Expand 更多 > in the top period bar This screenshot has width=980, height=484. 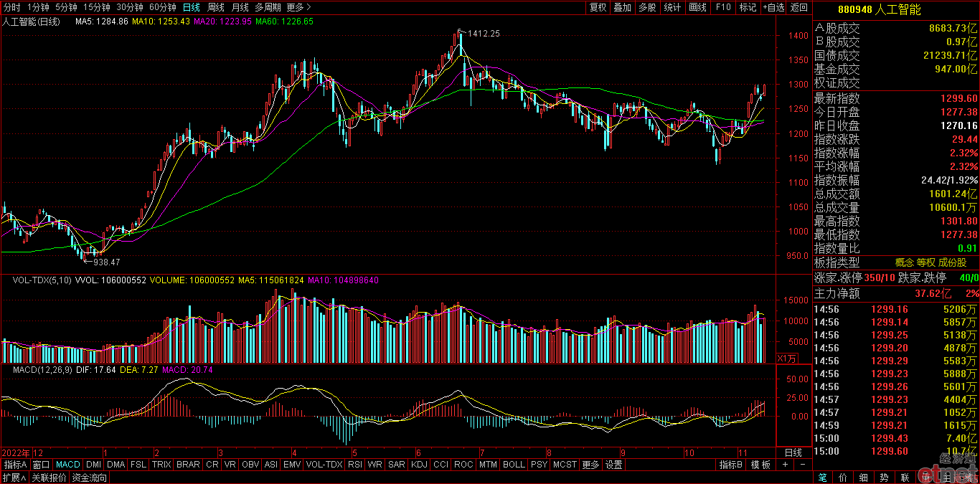298,7
